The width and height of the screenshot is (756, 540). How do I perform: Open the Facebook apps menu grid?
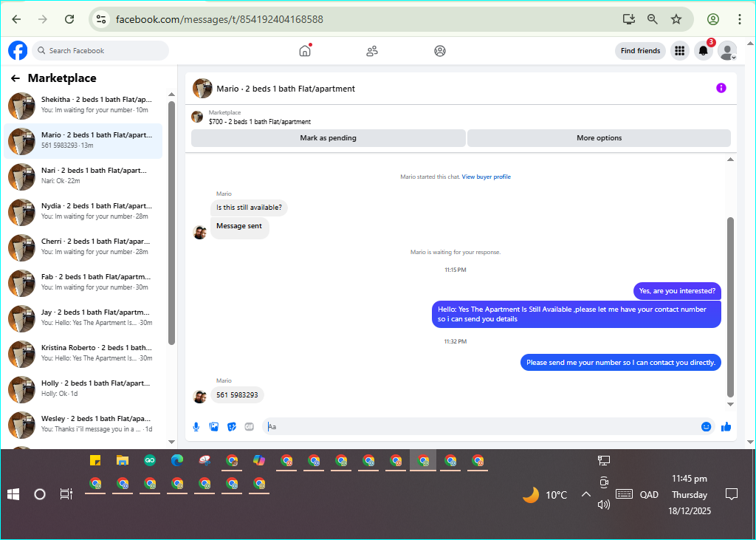(680, 51)
